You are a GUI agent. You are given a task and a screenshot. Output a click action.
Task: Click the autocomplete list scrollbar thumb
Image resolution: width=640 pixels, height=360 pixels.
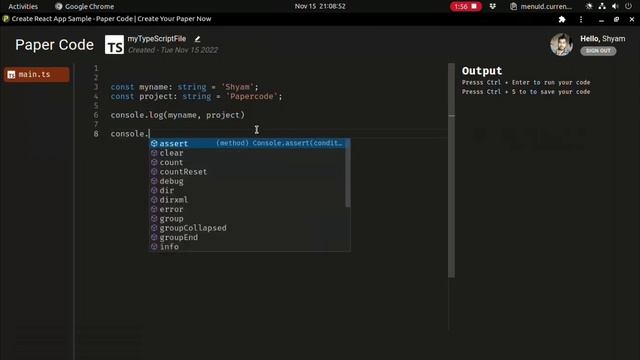(348, 173)
